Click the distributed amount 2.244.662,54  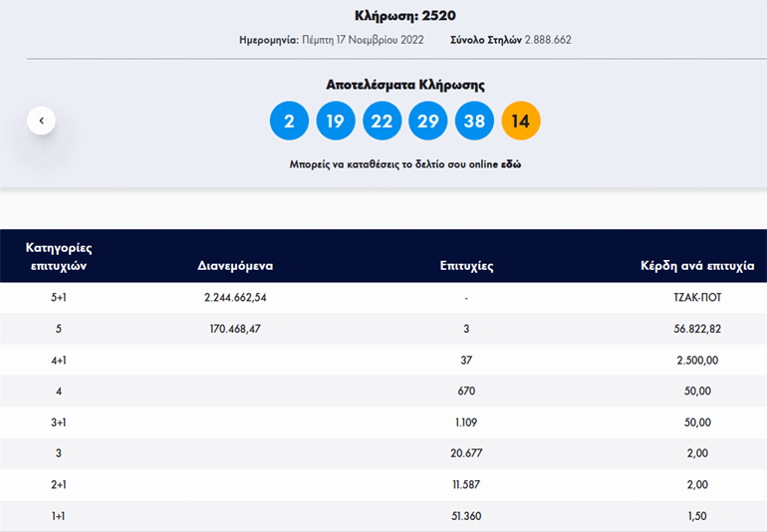coord(235,298)
